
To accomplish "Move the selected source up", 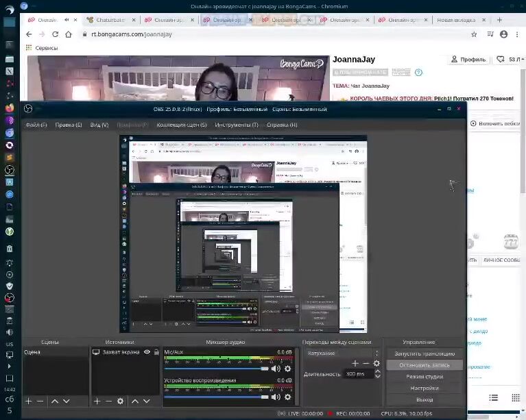I will pos(135,401).
